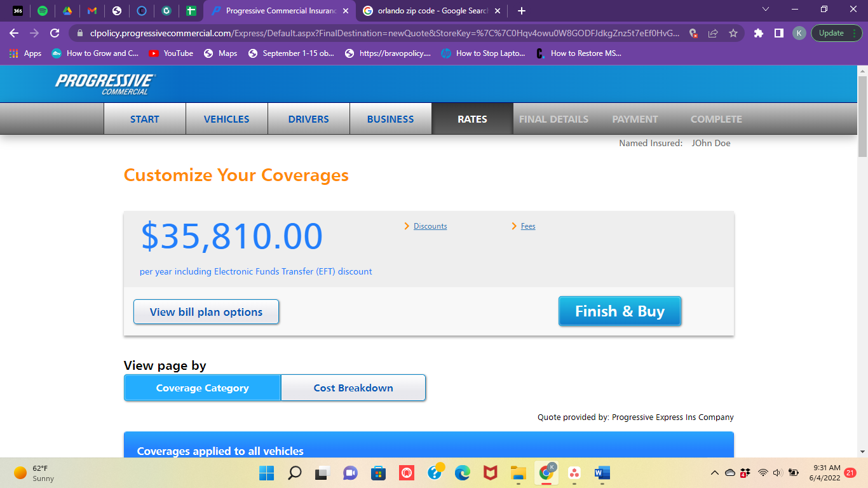Image resolution: width=868 pixels, height=488 pixels.
Task: Switch to the orlando zip code tab
Action: [x=432, y=11]
